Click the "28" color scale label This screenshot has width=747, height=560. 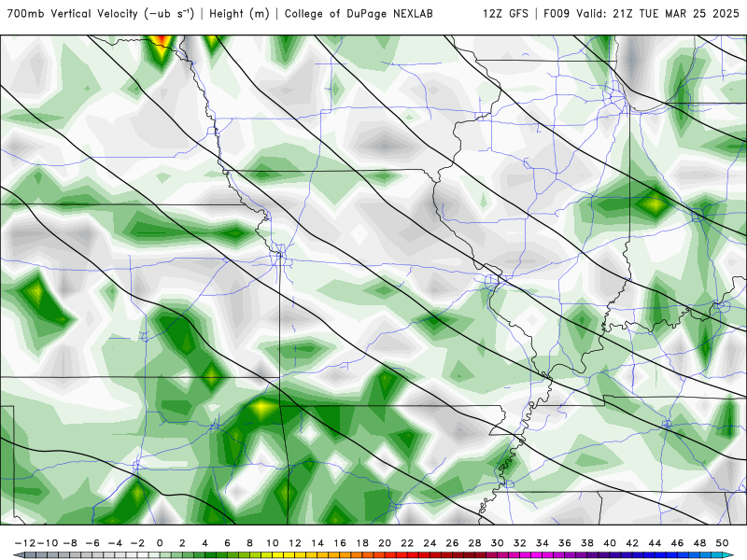point(474,543)
